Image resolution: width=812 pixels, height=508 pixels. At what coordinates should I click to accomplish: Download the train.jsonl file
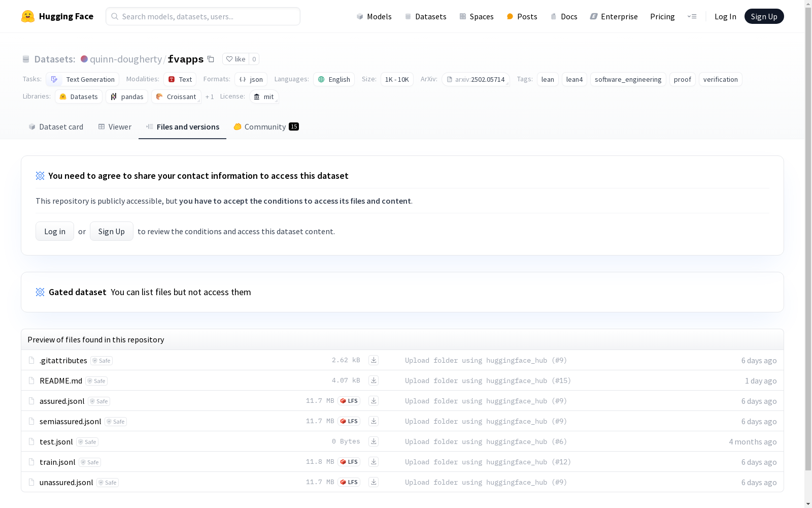(x=374, y=462)
